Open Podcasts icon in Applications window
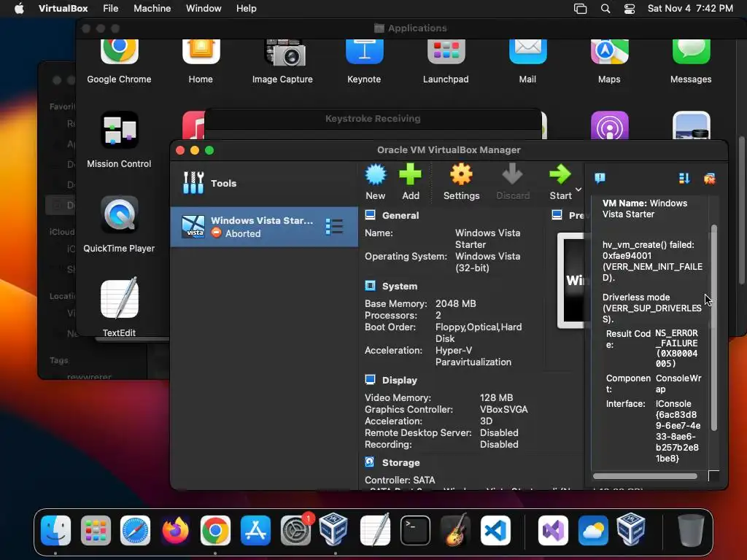Screen dimensions: 747x560 click(609, 125)
